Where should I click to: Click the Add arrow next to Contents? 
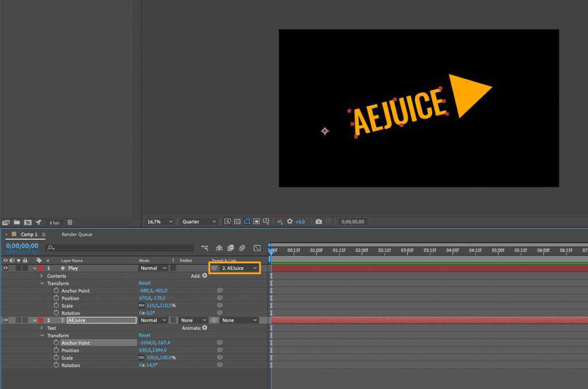(x=205, y=276)
